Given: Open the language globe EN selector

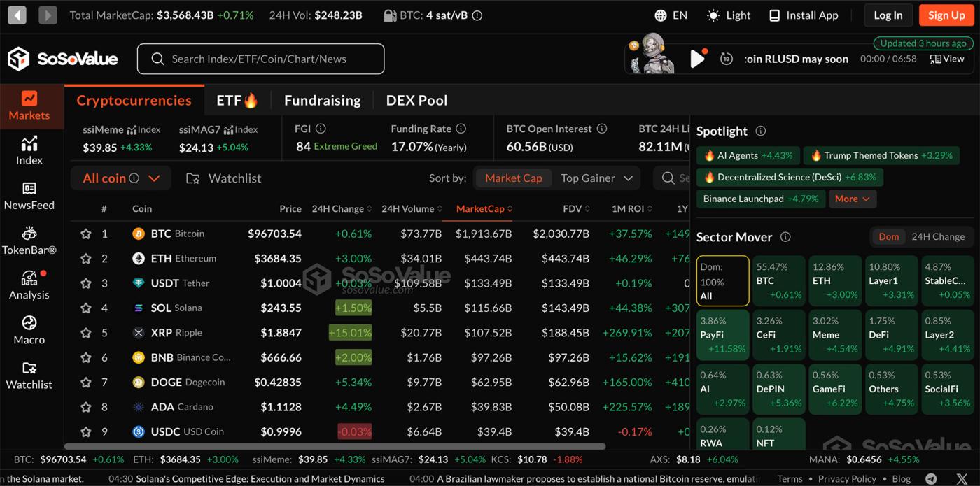Looking at the screenshot, I should point(671,15).
